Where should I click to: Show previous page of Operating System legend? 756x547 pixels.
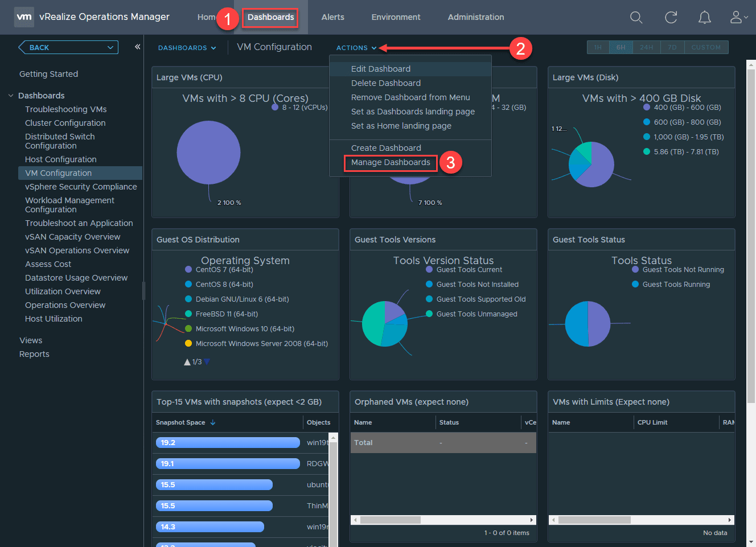pyautogui.click(x=188, y=361)
